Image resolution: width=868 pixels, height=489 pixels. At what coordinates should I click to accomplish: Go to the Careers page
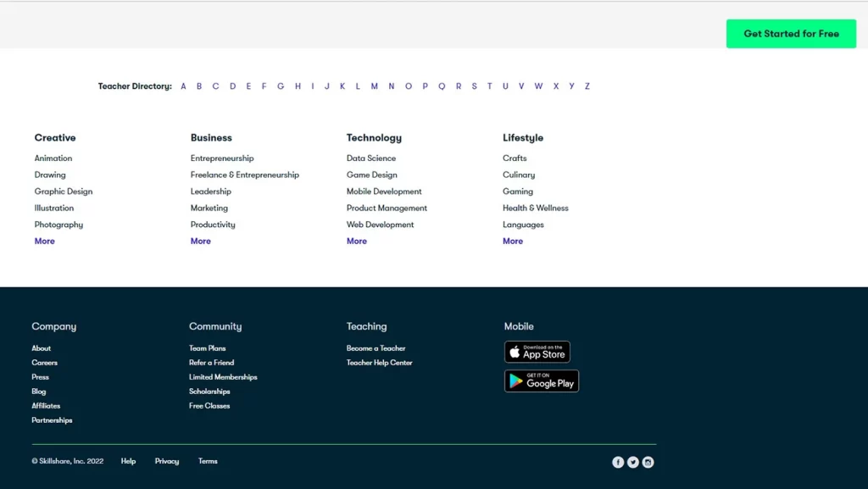44,363
